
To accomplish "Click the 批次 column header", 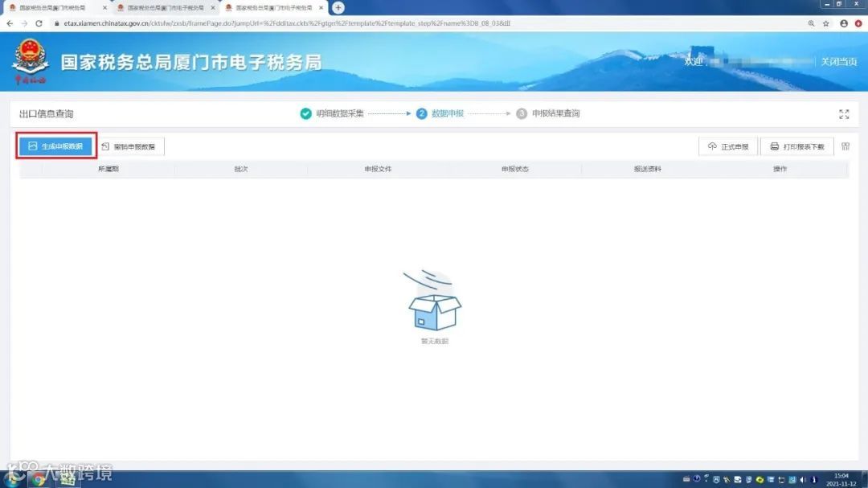I will click(x=241, y=169).
